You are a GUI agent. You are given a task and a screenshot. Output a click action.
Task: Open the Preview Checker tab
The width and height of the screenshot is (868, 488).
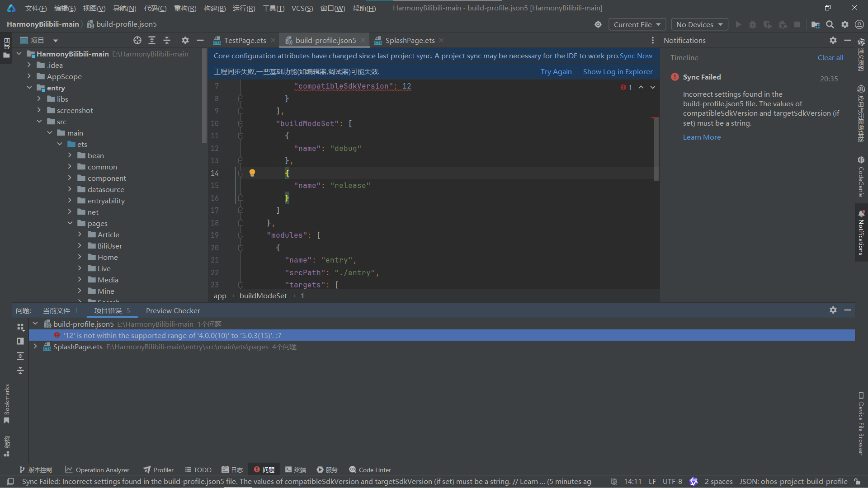pos(173,310)
